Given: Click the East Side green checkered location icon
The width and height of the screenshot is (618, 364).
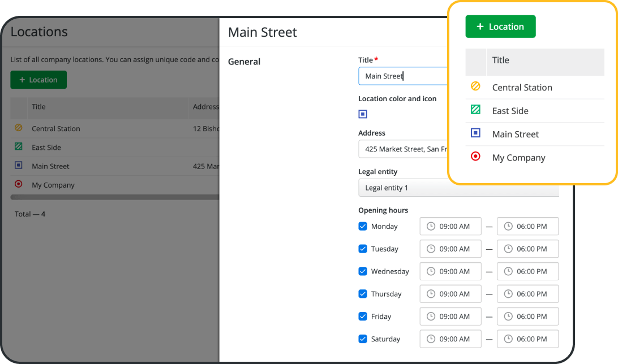Looking at the screenshot, I should [18, 147].
